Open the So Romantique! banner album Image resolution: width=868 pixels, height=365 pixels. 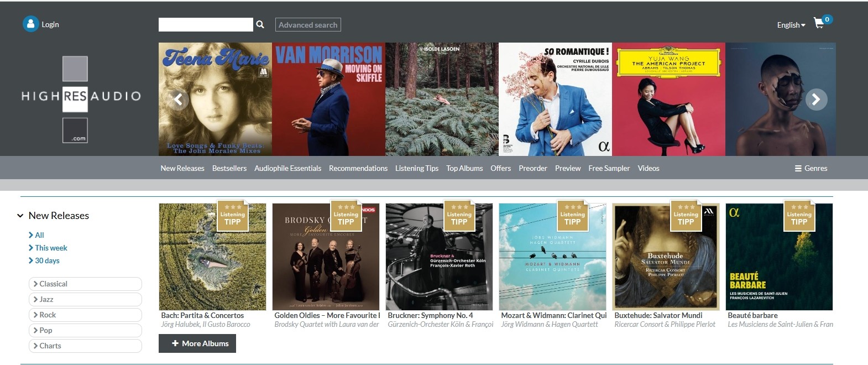[555, 100]
